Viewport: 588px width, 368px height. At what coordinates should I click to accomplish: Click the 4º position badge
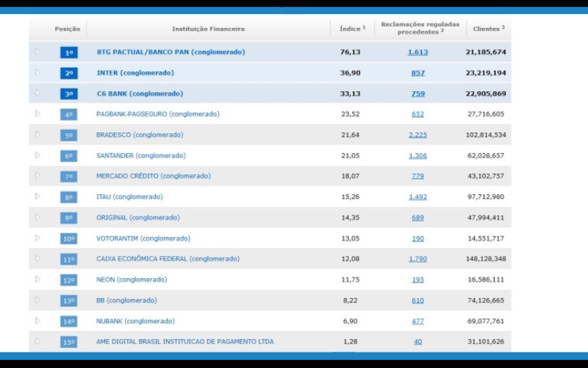tap(69, 115)
